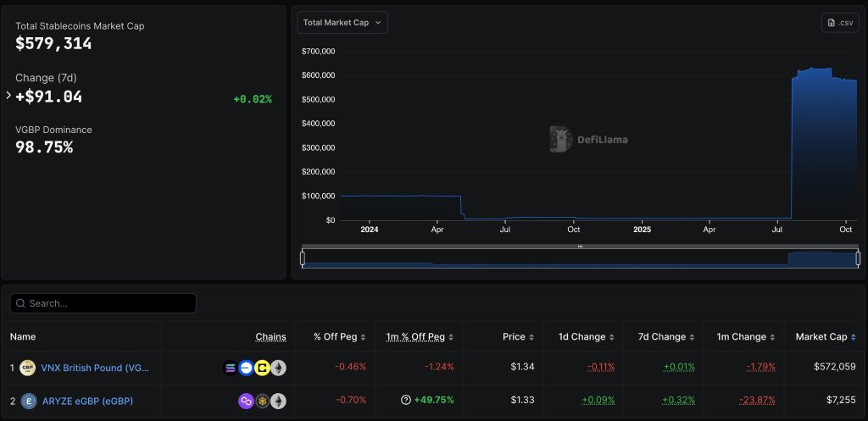This screenshot has height=421, width=868.
Task: Sort by the % Off Peg column
Action: click(339, 336)
